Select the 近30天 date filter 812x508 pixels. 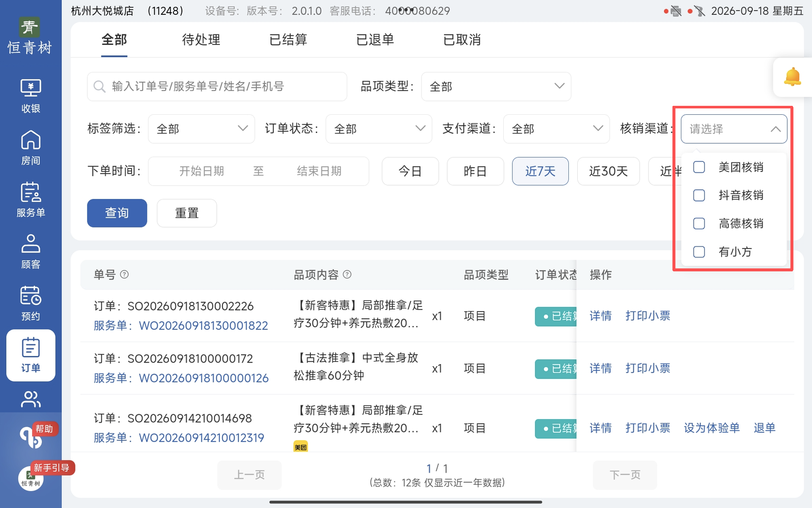pos(608,171)
